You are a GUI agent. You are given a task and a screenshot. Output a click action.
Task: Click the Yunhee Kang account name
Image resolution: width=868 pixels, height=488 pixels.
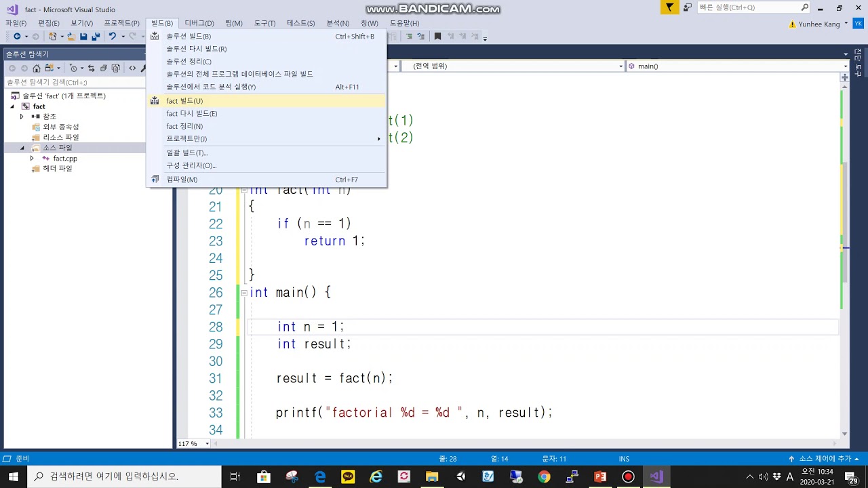pos(821,24)
